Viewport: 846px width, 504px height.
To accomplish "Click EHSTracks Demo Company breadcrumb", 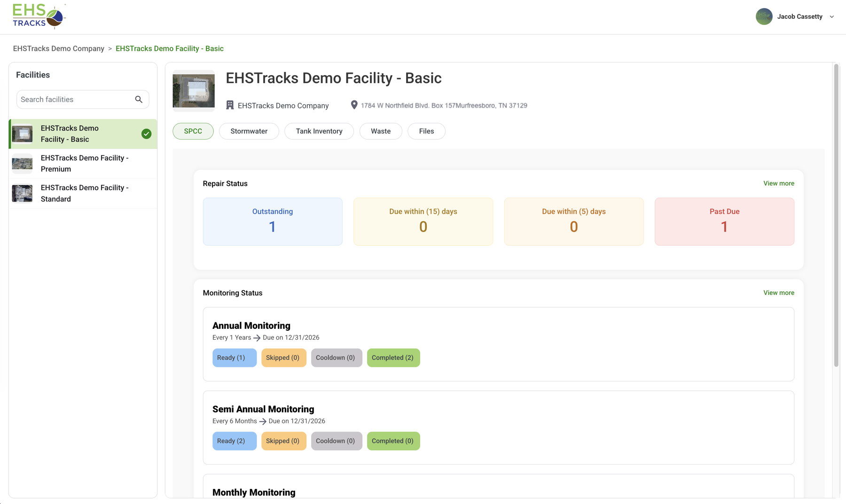I will [x=59, y=48].
